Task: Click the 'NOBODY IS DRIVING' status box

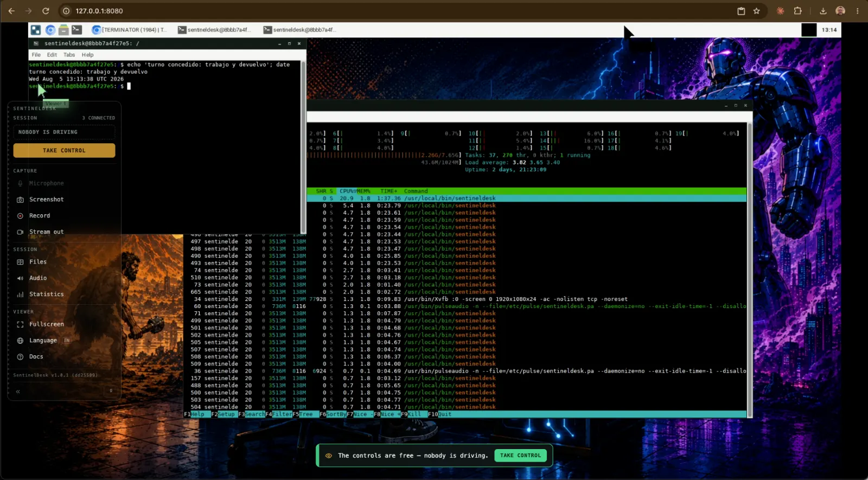Action: click(64, 132)
